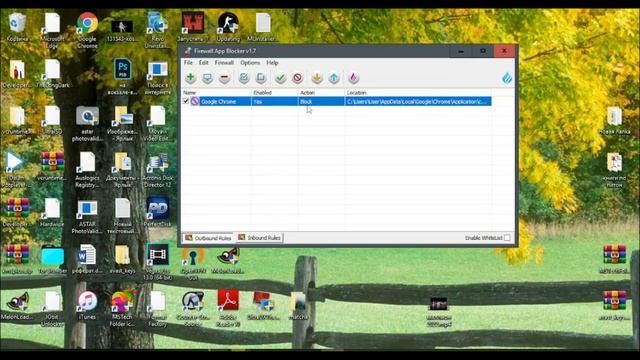The height and width of the screenshot is (360, 640).
Task: Click the blue up-arrow toolbar icon
Action: 334,78
